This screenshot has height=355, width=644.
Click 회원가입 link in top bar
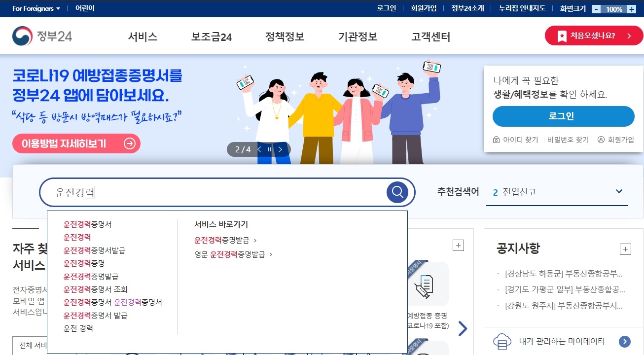424,8
